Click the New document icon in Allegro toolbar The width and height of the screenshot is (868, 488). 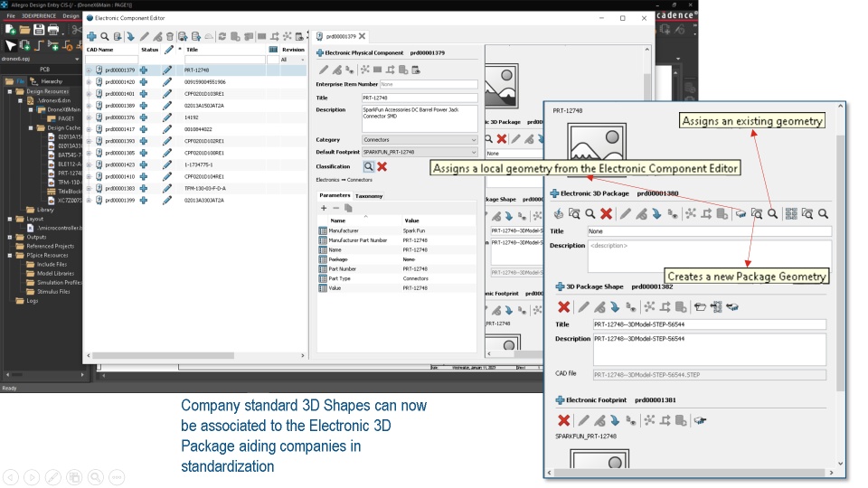[x=11, y=30]
